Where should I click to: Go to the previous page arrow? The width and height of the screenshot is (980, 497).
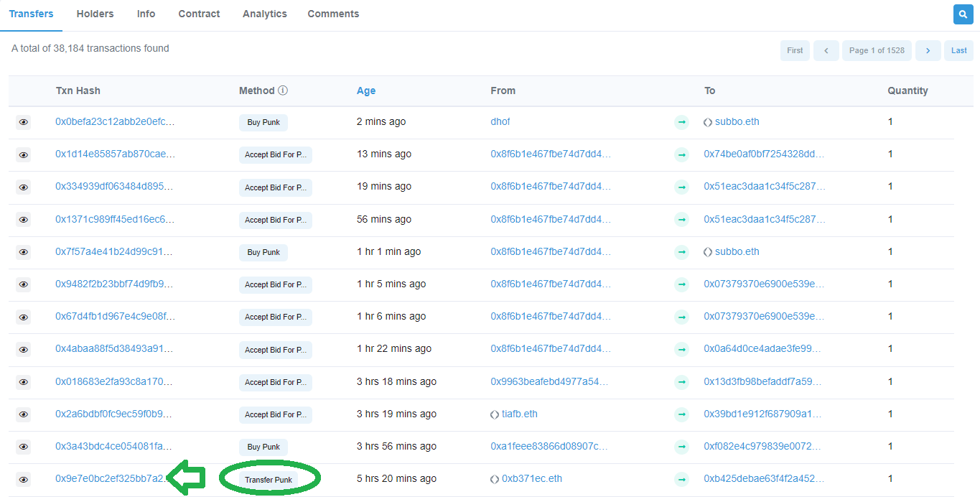click(826, 50)
